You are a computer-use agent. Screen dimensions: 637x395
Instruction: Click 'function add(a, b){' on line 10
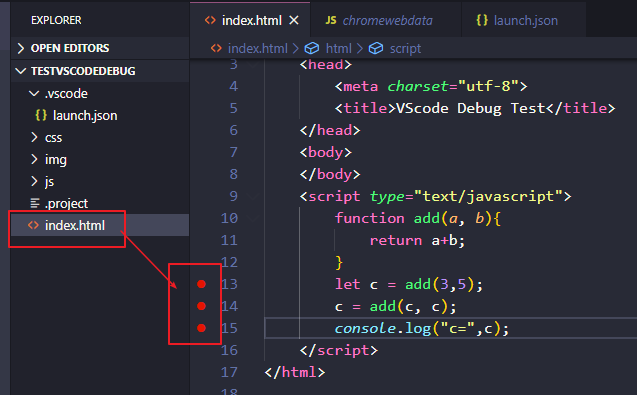click(x=418, y=219)
